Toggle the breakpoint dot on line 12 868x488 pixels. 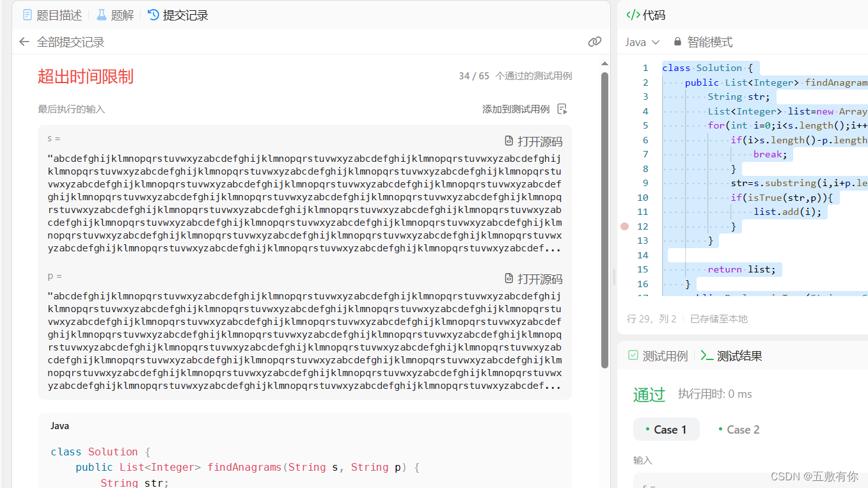click(624, 226)
